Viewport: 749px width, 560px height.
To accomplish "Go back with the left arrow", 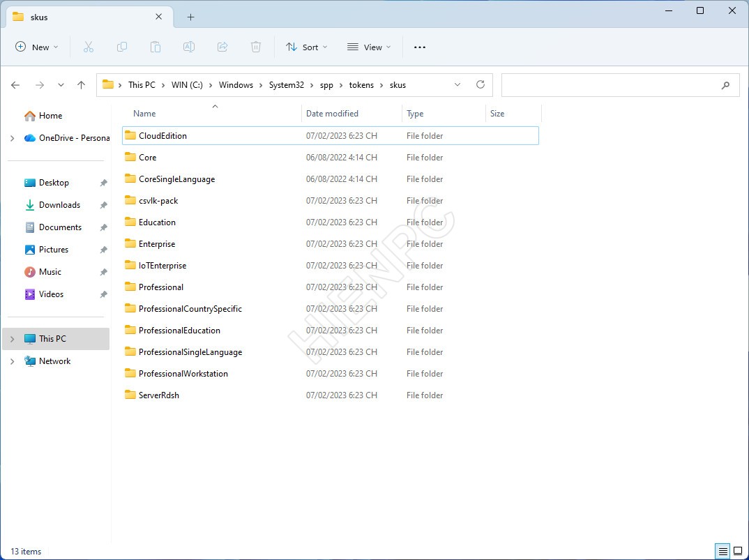I will [15, 85].
